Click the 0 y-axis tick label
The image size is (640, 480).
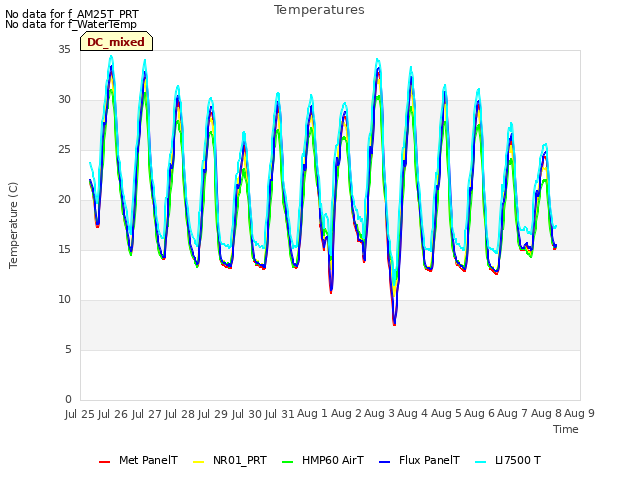coord(68,399)
